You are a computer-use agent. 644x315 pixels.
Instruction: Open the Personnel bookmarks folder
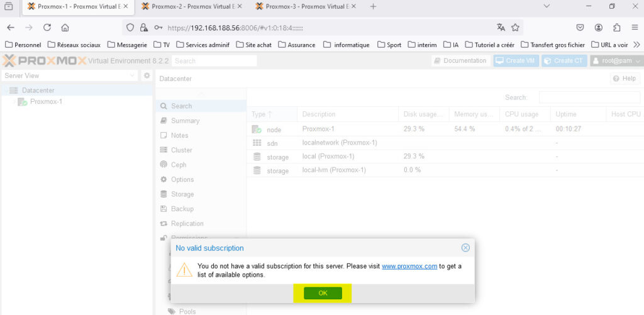tap(23, 45)
